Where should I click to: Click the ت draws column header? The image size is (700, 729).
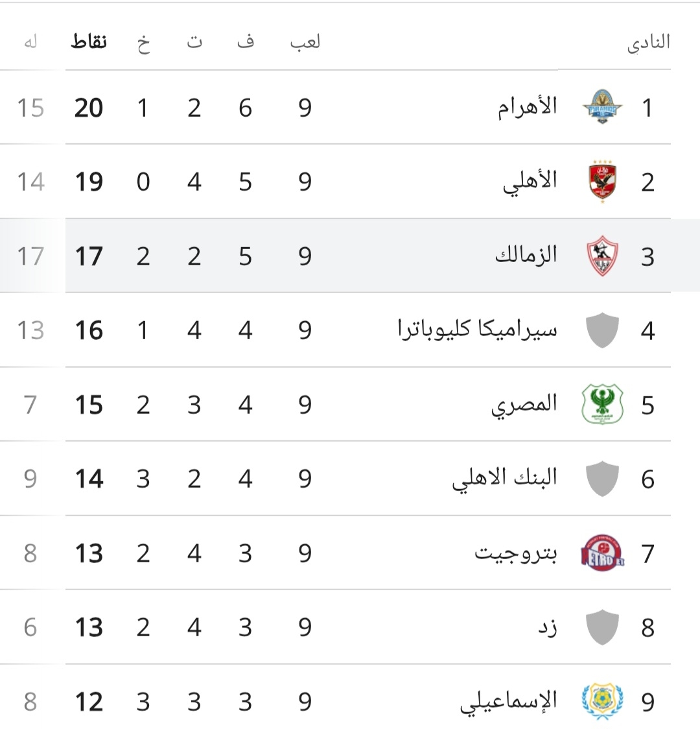194,41
